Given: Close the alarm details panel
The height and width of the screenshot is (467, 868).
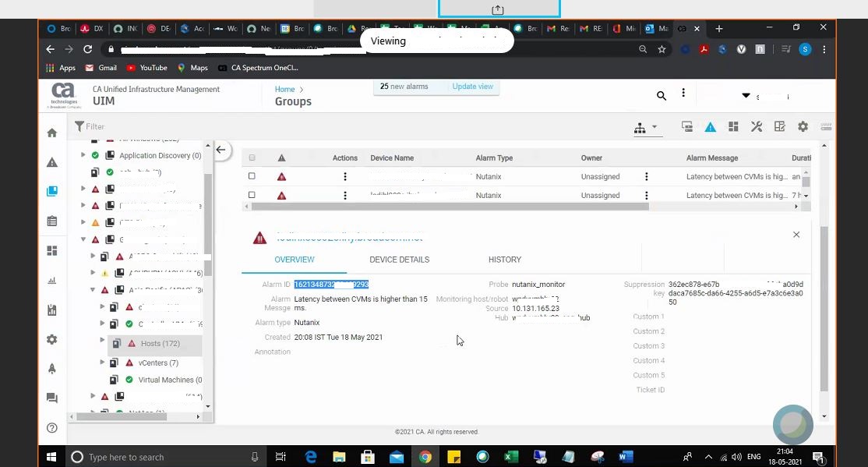Looking at the screenshot, I should (796, 235).
